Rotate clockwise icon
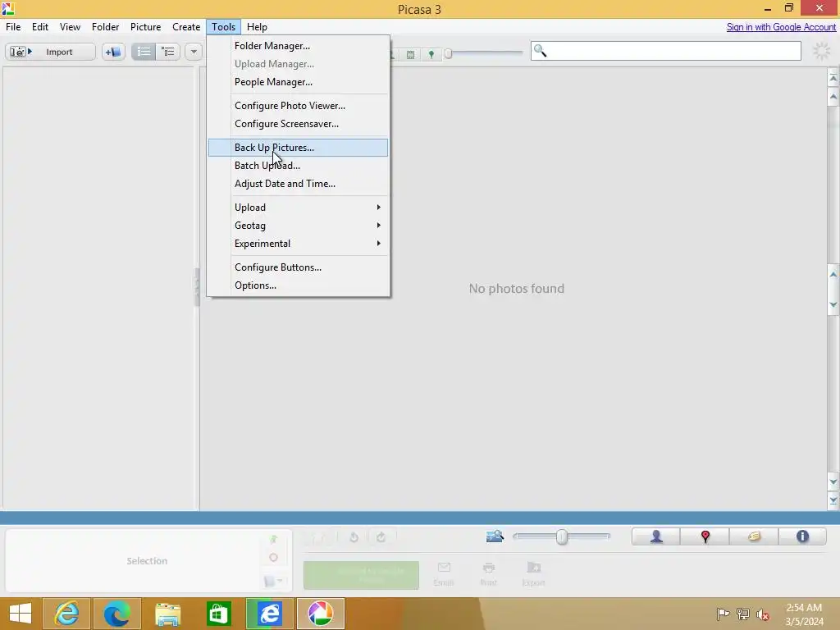The height and width of the screenshot is (630, 840). coord(381,536)
